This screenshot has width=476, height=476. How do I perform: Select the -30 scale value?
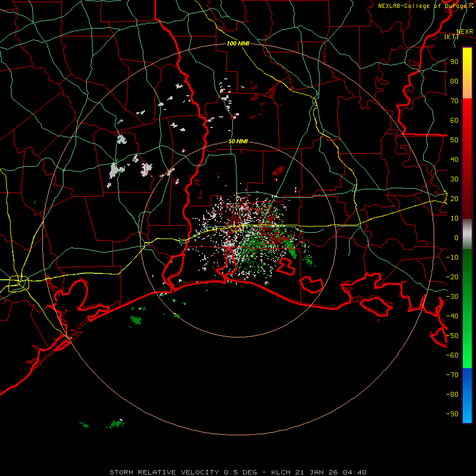[x=452, y=297]
